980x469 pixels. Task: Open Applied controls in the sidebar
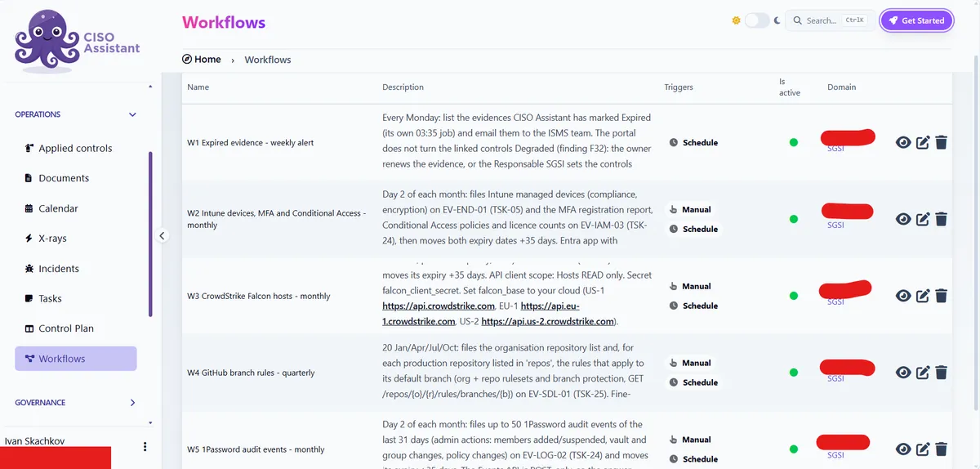[76, 148]
